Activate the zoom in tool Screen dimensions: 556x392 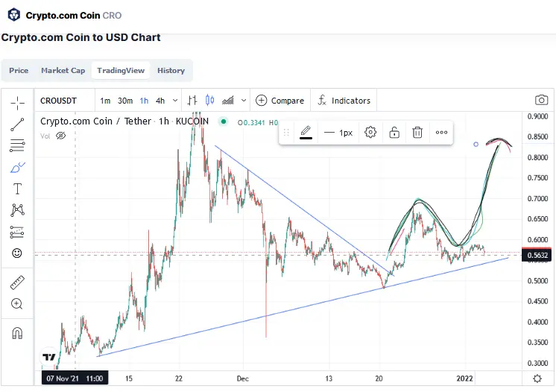point(16,304)
